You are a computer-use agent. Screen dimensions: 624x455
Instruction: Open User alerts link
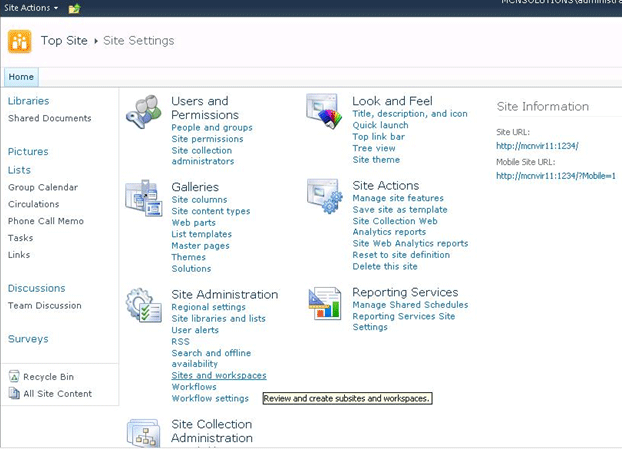pyautogui.click(x=195, y=330)
